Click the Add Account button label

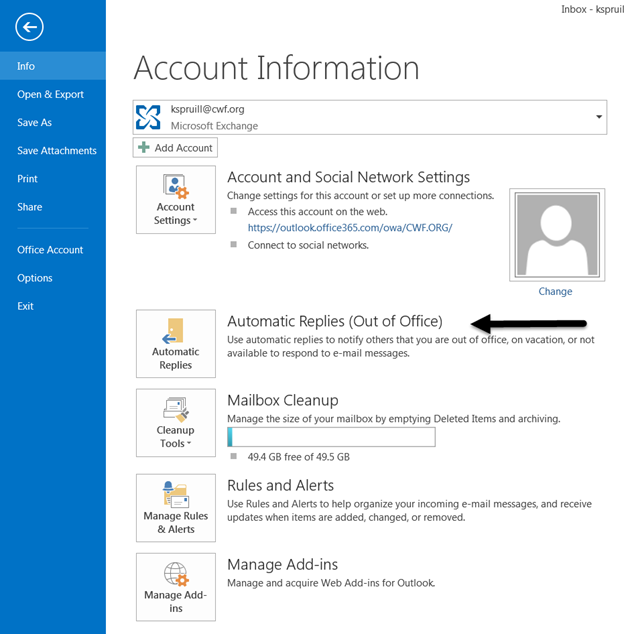click(x=184, y=148)
